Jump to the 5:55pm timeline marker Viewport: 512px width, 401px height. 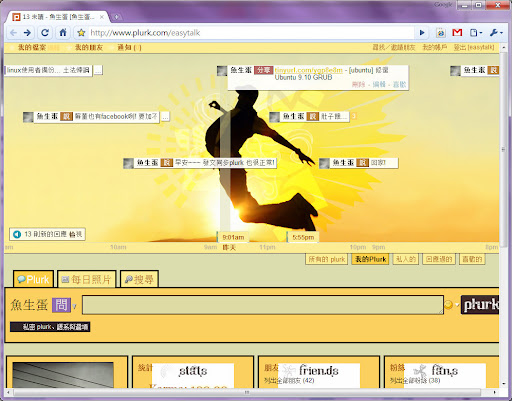point(303,237)
